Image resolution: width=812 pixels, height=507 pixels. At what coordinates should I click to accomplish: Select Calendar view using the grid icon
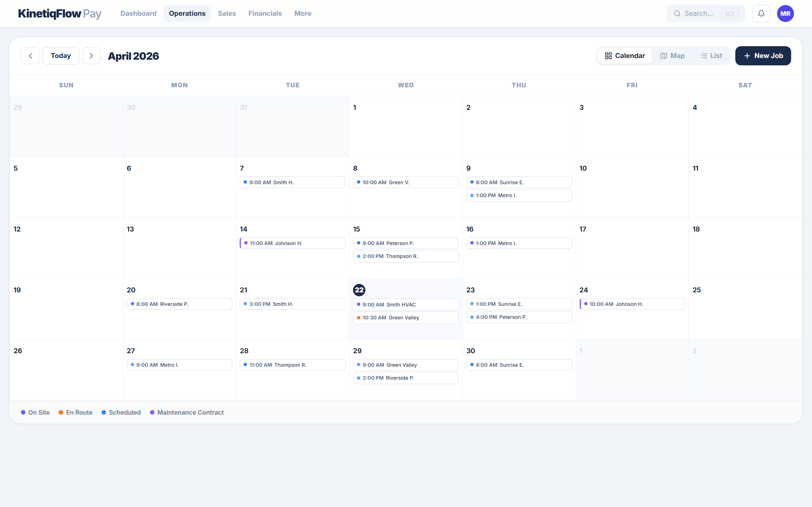(625, 55)
